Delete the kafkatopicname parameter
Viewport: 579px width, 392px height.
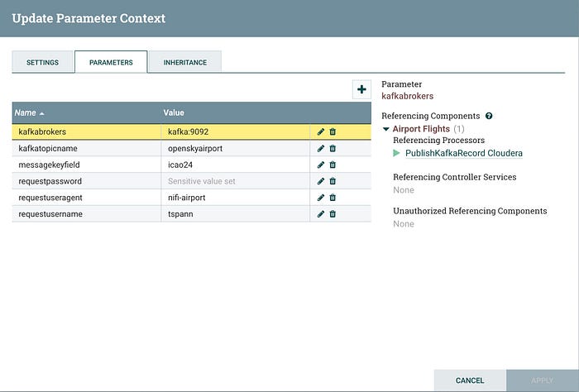tap(333, 148)
